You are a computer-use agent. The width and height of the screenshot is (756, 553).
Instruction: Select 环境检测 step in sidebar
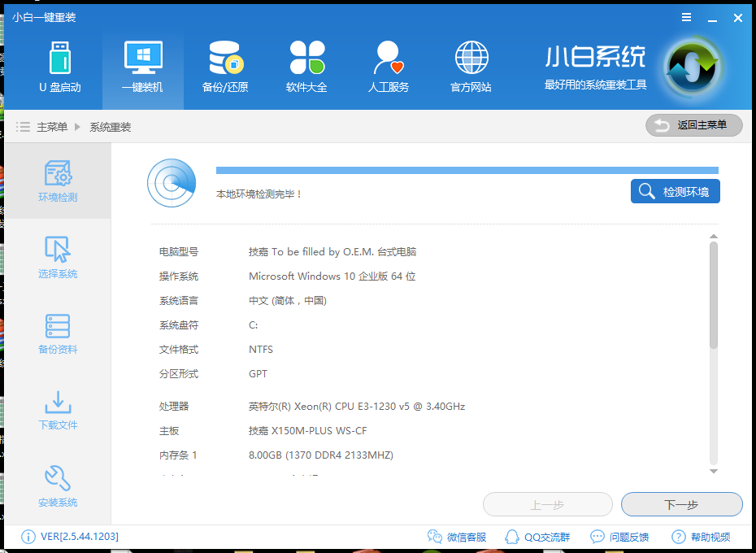58,181
